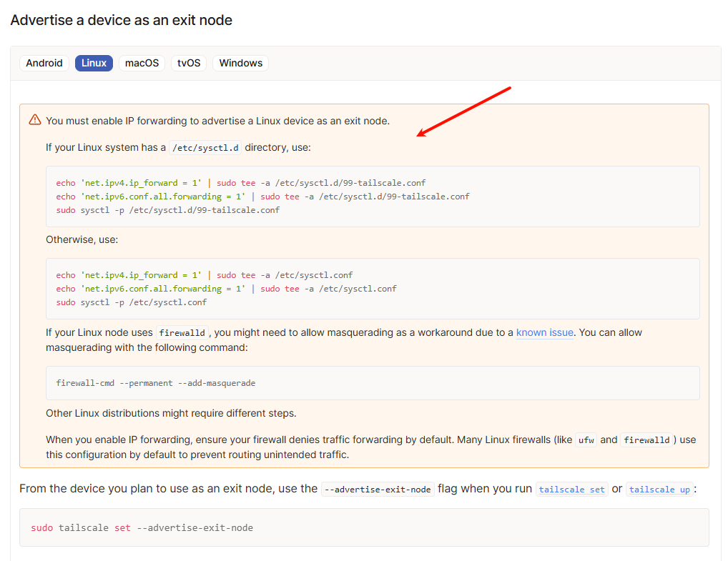Switch to the Android tab

point(44,63)
